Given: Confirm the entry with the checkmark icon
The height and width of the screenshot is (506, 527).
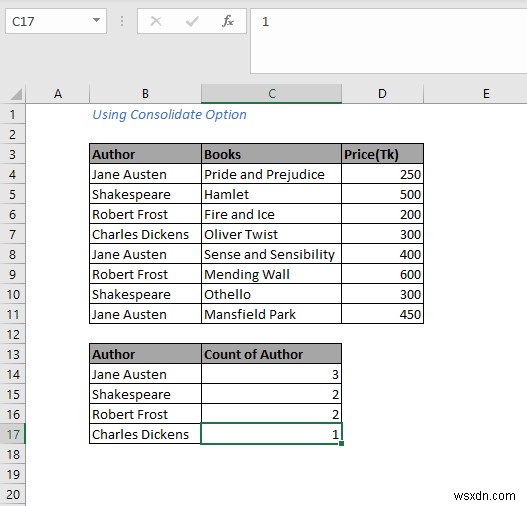Looking at the screenshot, I should point(192,22).
